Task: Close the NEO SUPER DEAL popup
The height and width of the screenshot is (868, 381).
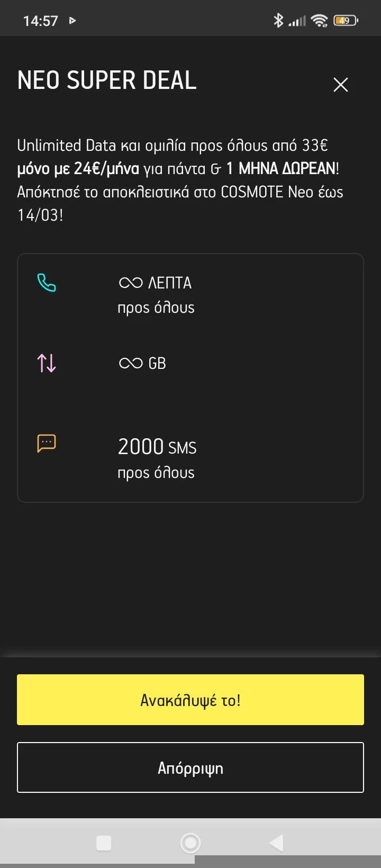Action: point(340,85)
